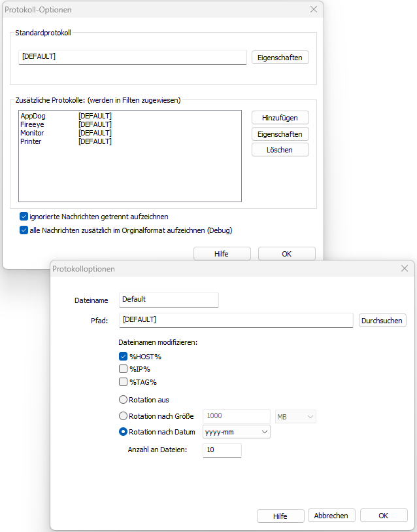Click the Pfad input field
The height and width of the screenshot is (532, 417).
pyautogui.click(x=236, y=320)
